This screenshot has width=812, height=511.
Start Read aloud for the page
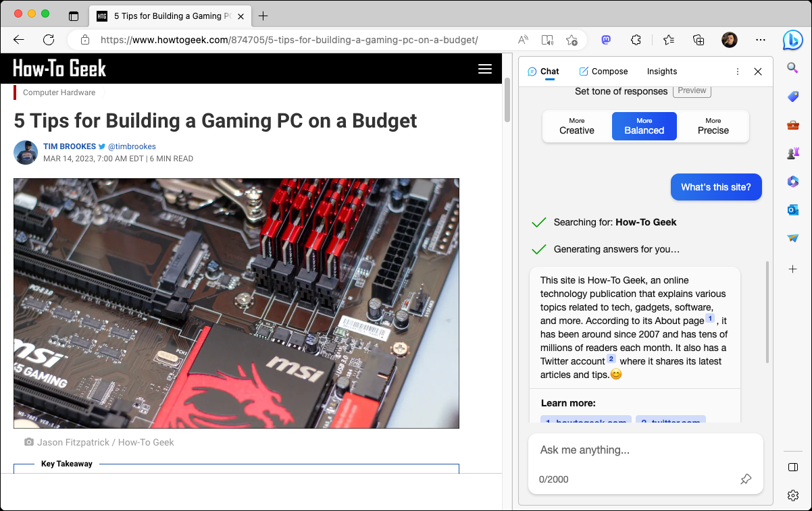click(522, 40)
